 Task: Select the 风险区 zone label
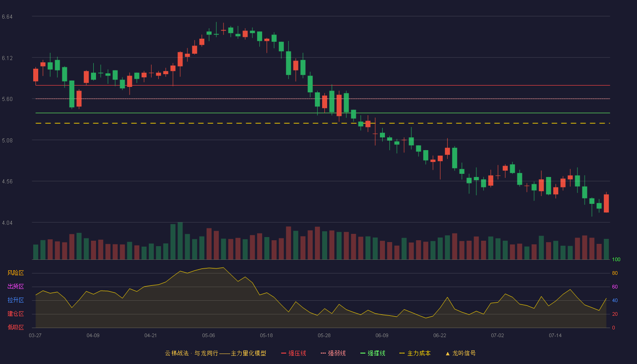point(15,273)
